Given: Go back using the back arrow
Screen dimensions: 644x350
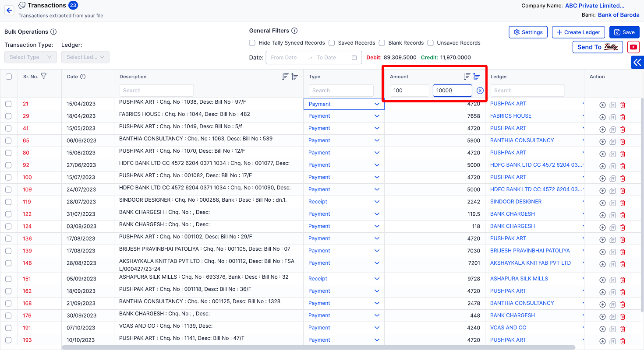Looking at the screenshot, I should pos(9,10).
